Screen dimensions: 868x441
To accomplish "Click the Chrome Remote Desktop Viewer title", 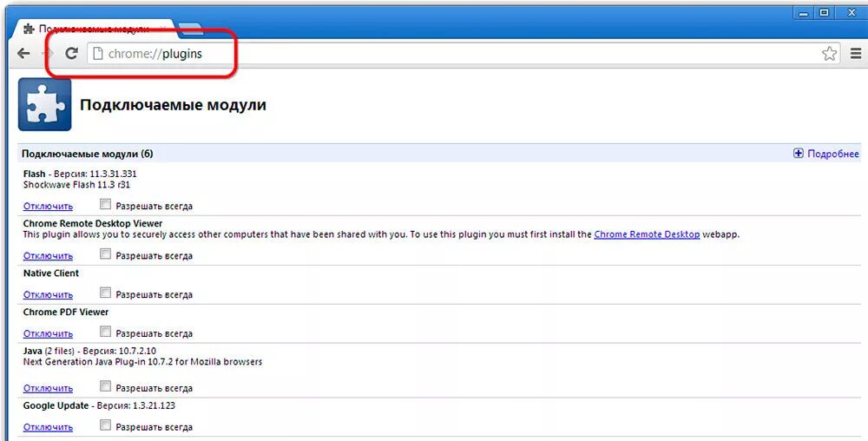I will [x=93, y=224].
